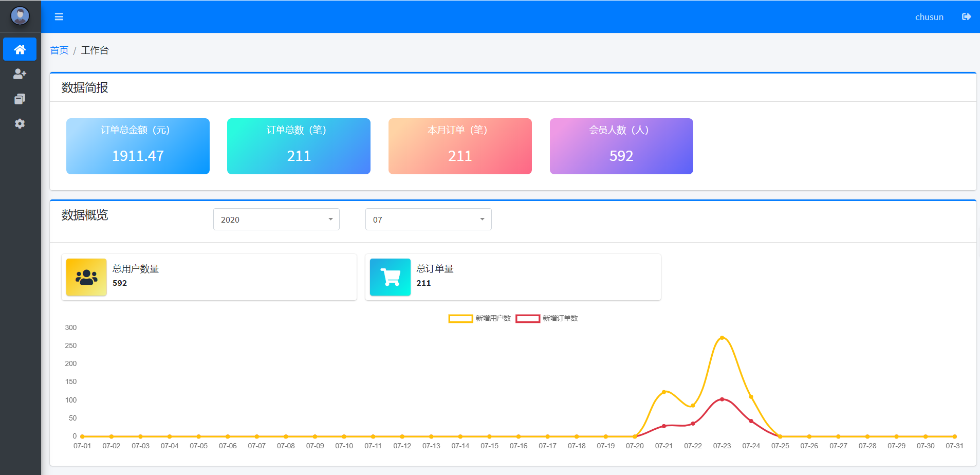This screenshot has height=475, width=980.
Task: Click the chart peak point on 07-23
Action: 722,338
